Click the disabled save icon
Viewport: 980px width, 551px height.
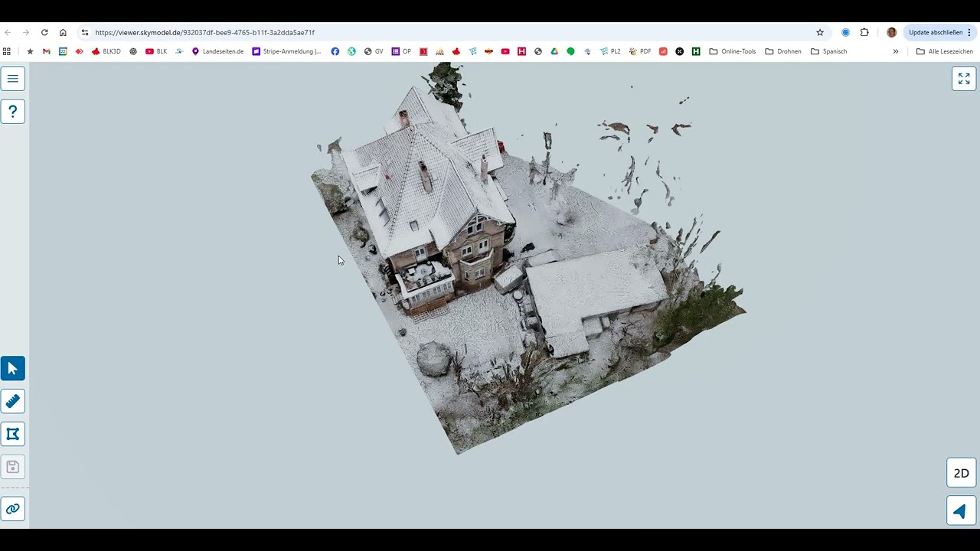coord(13,467)
